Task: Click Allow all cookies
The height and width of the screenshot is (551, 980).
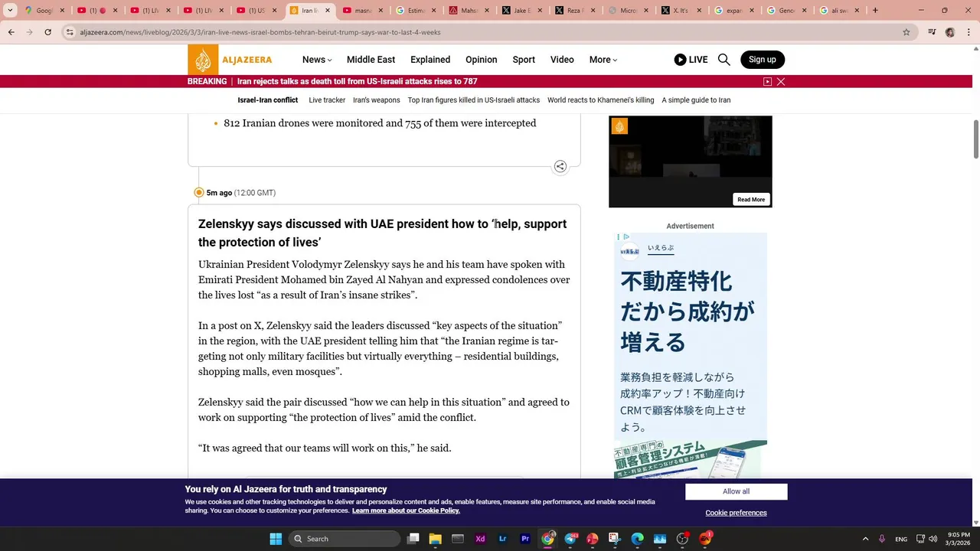Action: coord(736,491)
